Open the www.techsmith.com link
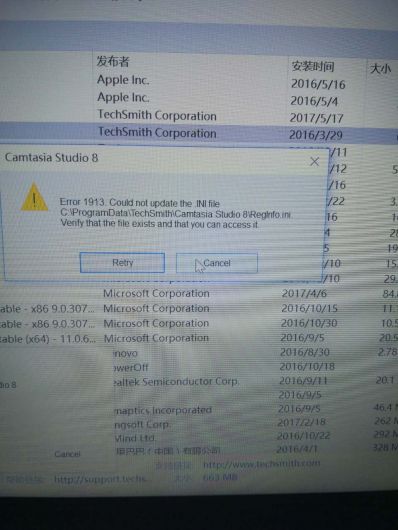398x530 pixels. point(261,464)
